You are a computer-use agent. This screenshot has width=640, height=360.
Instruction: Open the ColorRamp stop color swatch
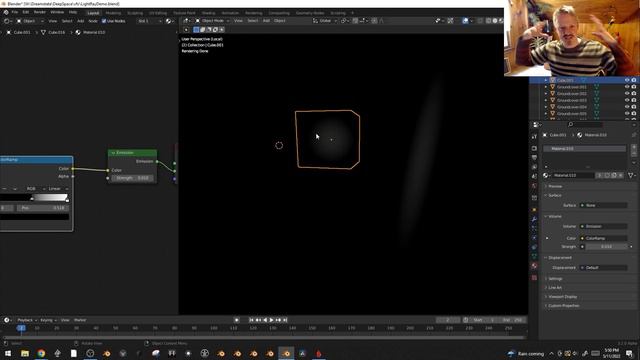click(34, 217)
